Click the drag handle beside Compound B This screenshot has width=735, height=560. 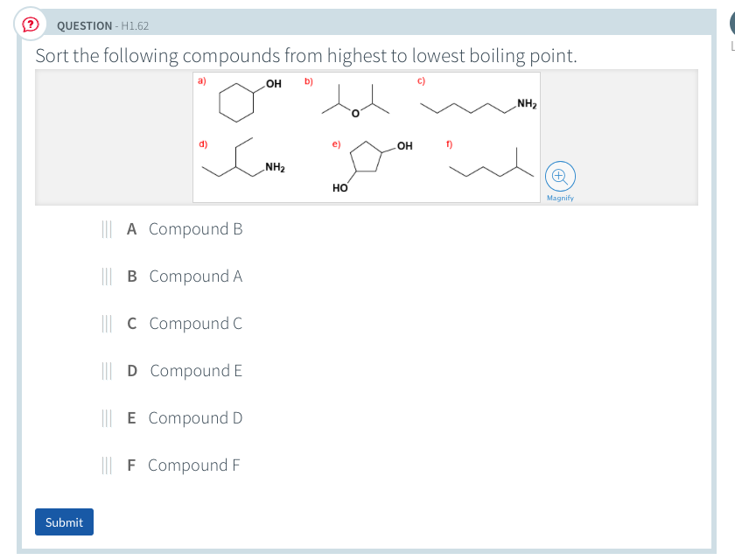108,228
